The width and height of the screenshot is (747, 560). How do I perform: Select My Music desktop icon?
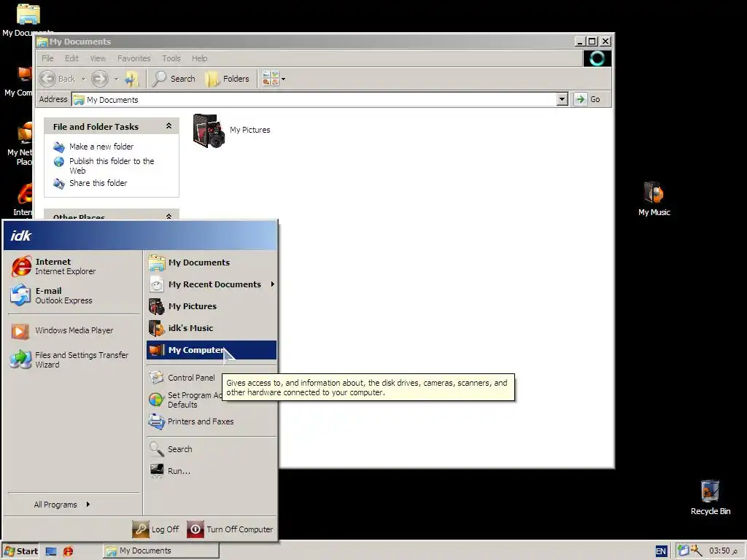(x=654, y=198)
